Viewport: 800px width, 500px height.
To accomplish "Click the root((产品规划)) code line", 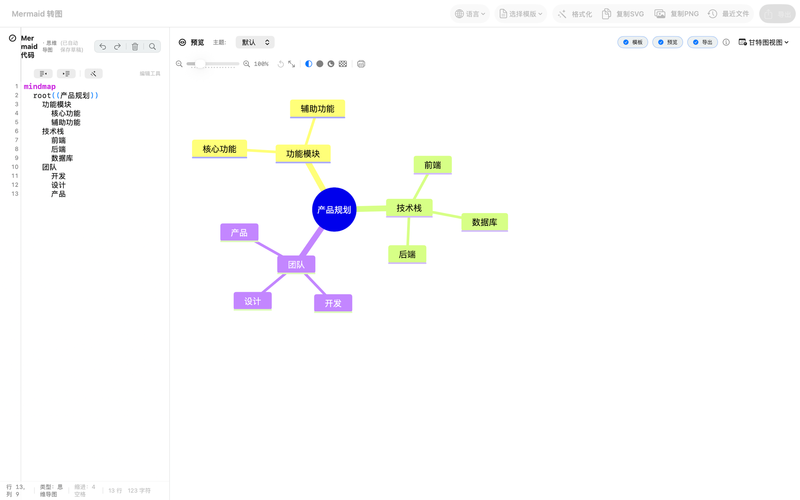I will (x=66, y=95).
